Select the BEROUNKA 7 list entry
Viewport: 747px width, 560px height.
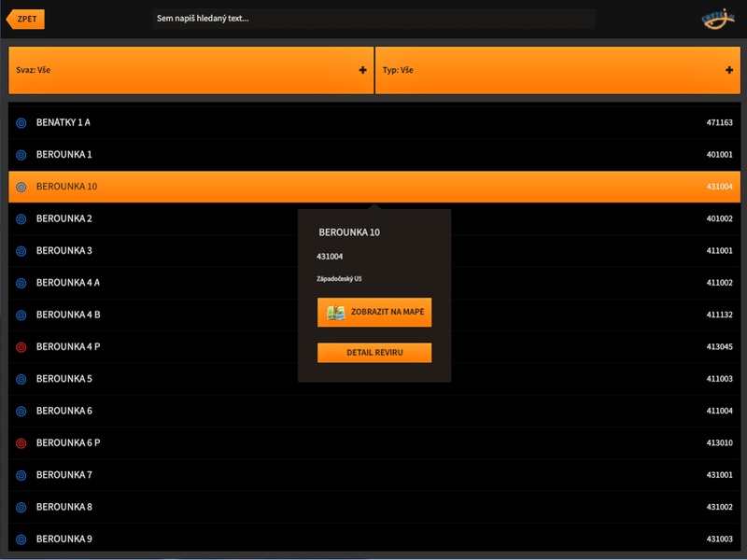(374, 475)
